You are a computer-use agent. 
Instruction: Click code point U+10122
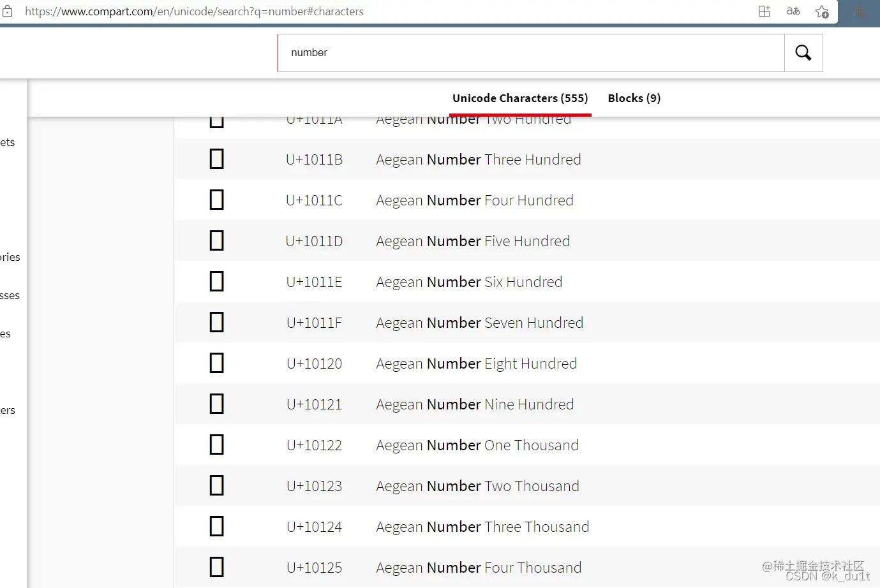pos(314,445)
